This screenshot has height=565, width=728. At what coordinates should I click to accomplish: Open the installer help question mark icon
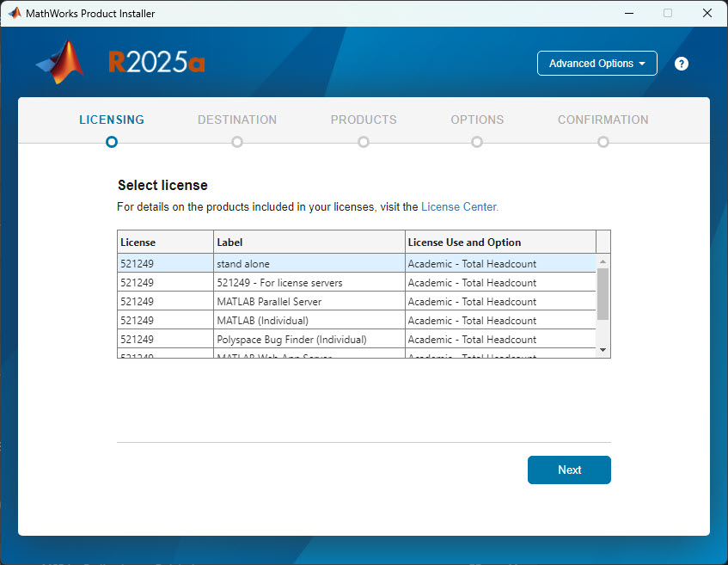coord(681,64)
